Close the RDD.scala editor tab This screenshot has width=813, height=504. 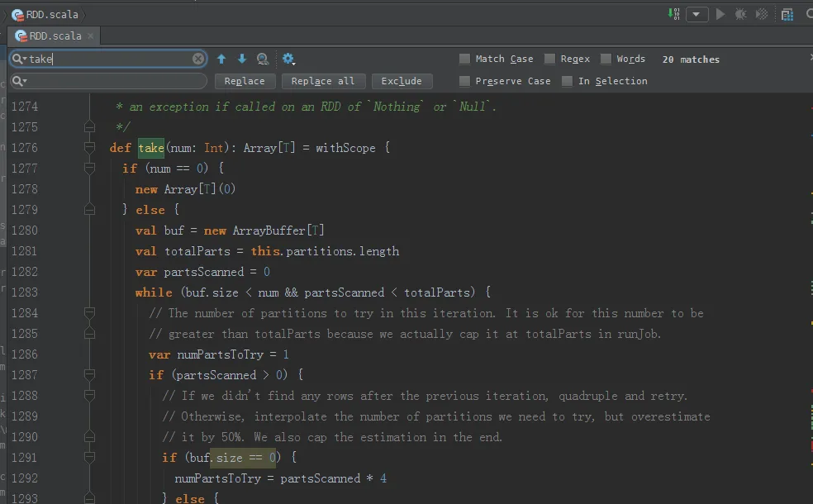point(90,36)
